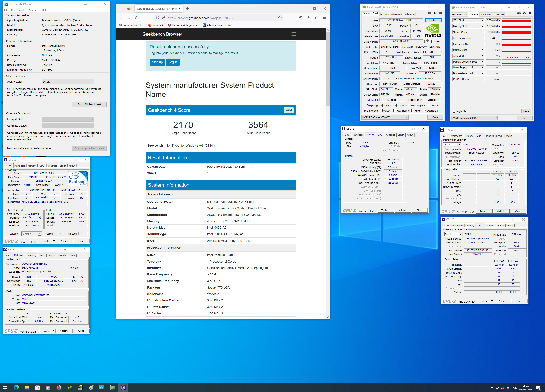Viewport: 545px width, 392px height.
Task: Toggle OpenCL checkbox in GPU-Z
Action: (381, 106)
